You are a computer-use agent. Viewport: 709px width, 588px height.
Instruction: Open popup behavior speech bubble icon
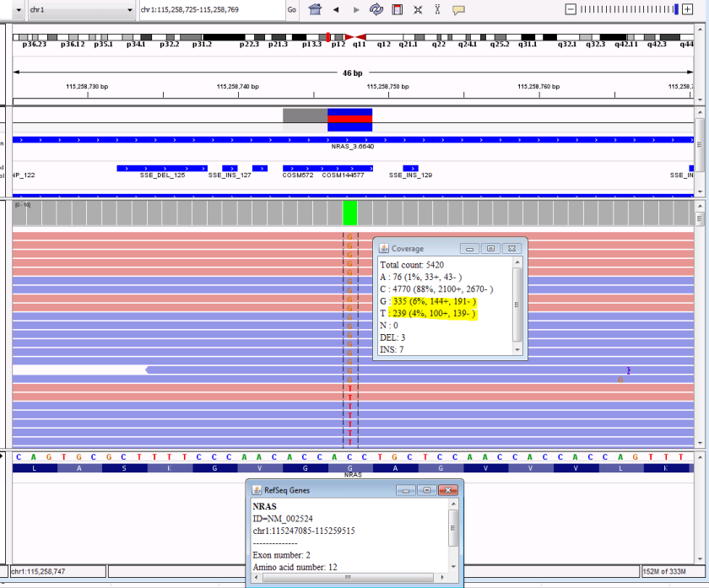tap(459, 9)
